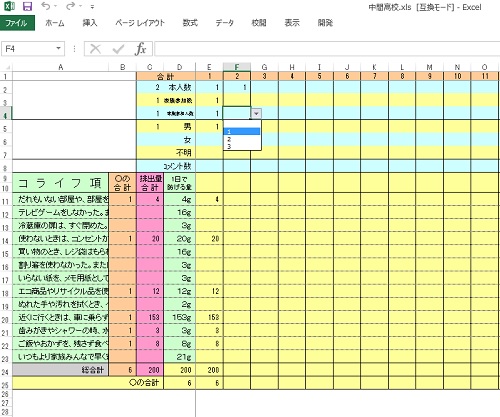Choose option 3 in the dropdown list

point(242,146)
